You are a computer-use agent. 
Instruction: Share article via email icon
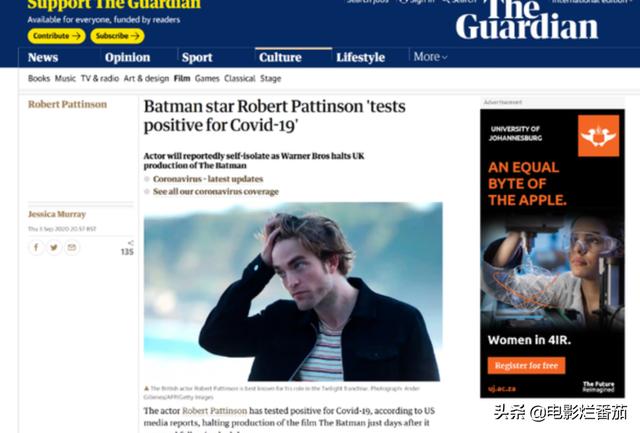(72, 247)
